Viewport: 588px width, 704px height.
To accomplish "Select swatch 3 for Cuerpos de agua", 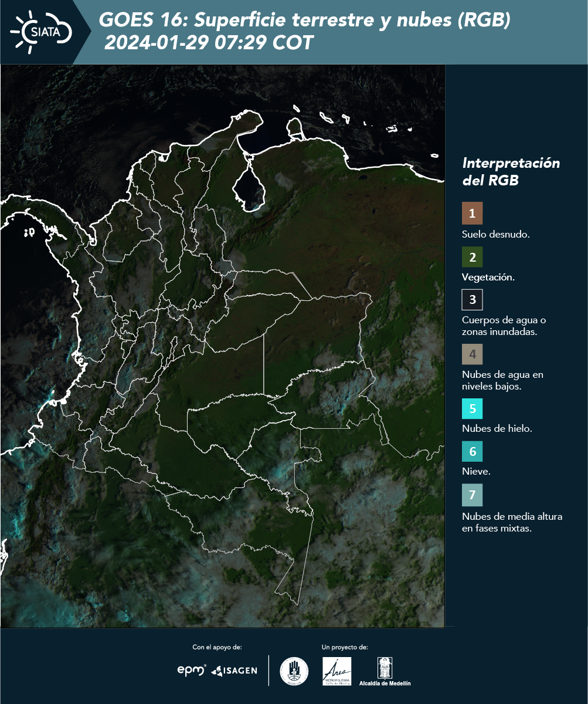I will 472,300.
